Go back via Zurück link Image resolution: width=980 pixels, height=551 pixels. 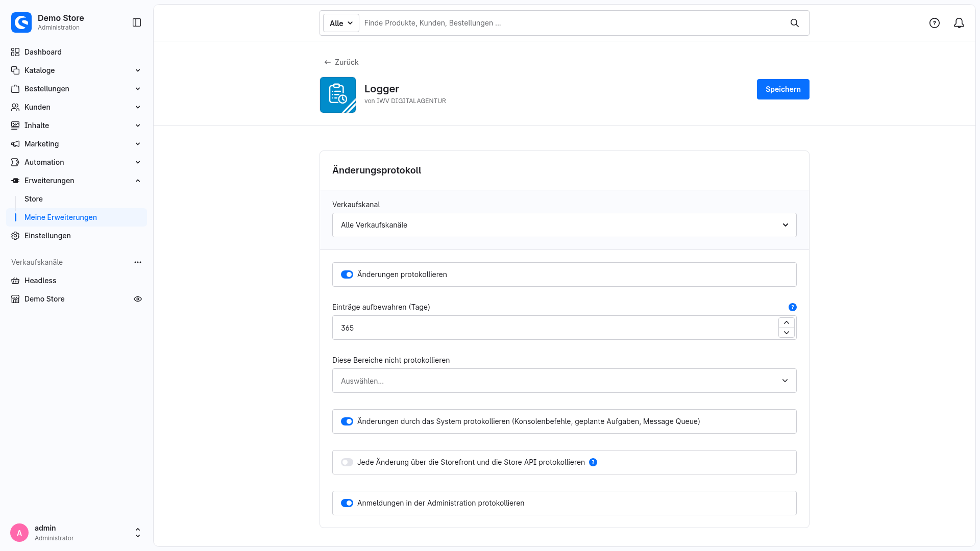tap(341, 62)
